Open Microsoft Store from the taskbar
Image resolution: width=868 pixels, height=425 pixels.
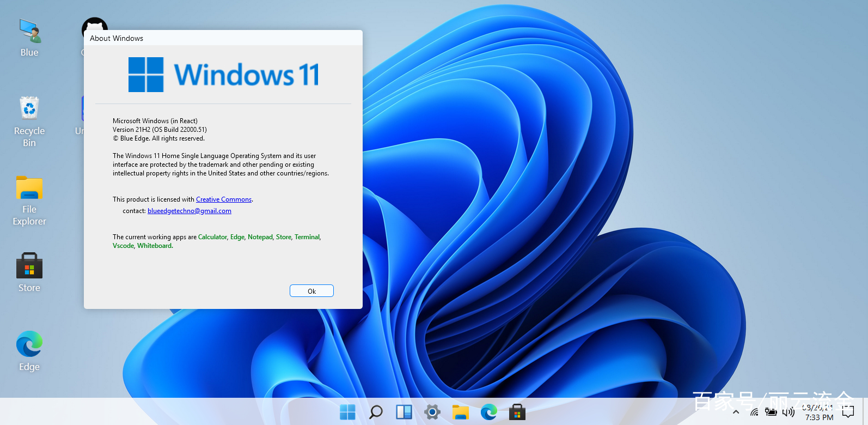pyautogui.click(x=517, y=412)
